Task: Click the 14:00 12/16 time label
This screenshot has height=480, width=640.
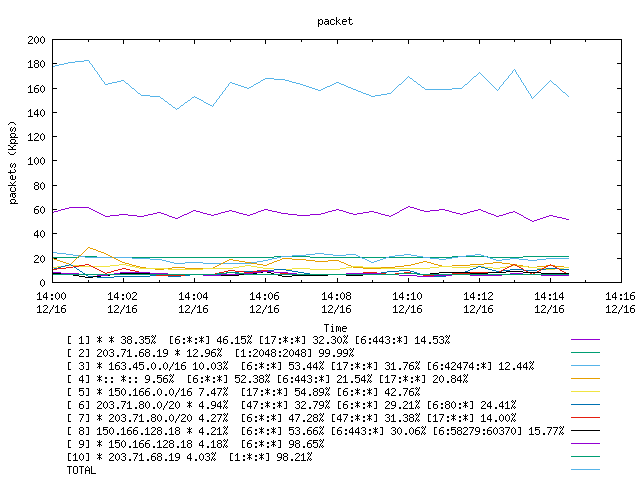Action: coord(51,302)
